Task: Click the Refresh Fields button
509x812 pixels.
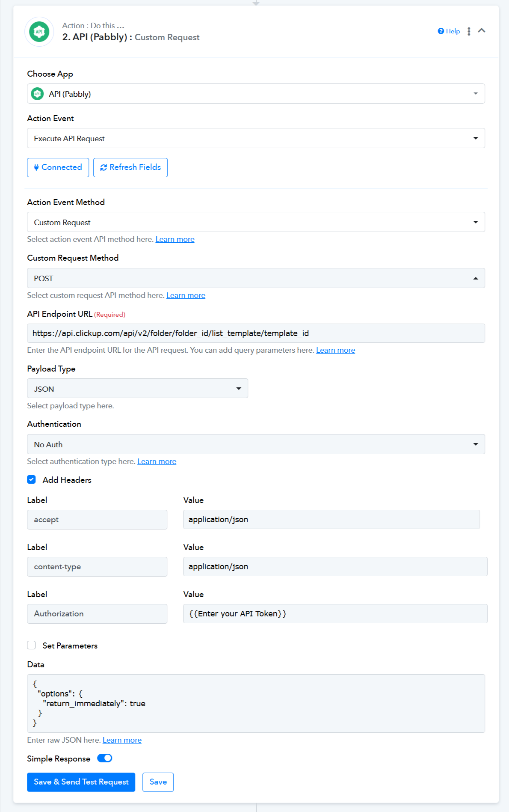Action: point(130,167)
